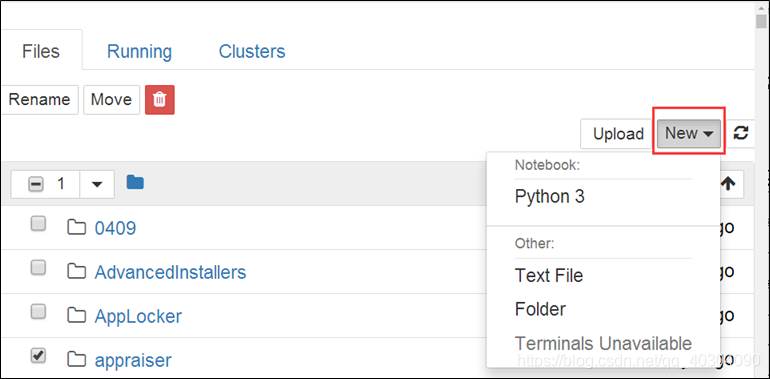Click the up arrow sort icon
770x379 pixels.
coord(728,184)
